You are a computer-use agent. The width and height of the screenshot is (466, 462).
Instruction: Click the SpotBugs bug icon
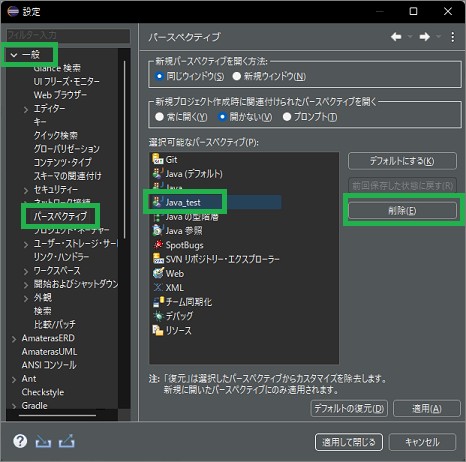(157, 245)
